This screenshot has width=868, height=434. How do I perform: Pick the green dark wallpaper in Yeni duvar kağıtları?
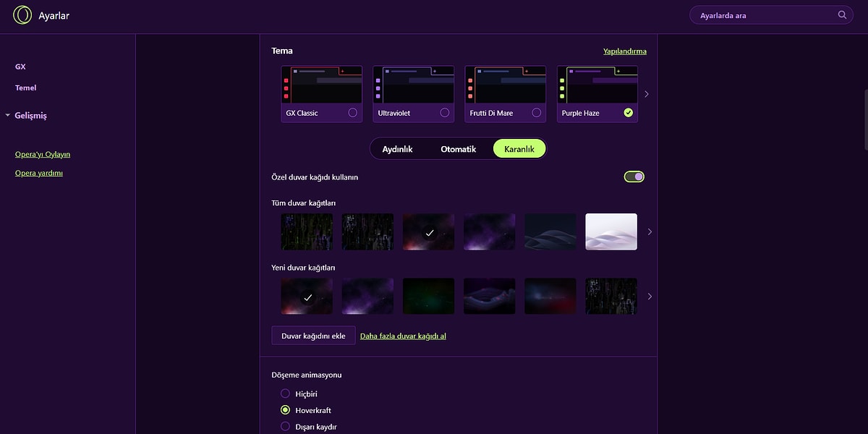[x=428, y=297]
